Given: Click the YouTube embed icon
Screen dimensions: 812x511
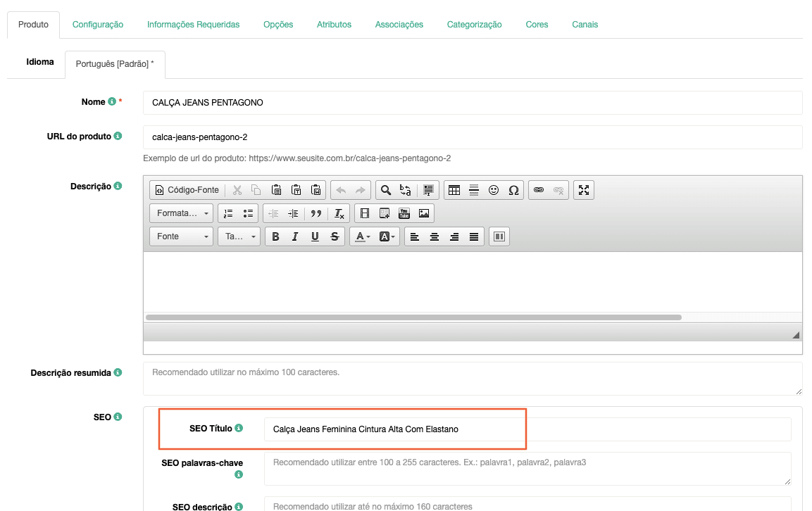Looking at the screenshot, I should 404,213.
